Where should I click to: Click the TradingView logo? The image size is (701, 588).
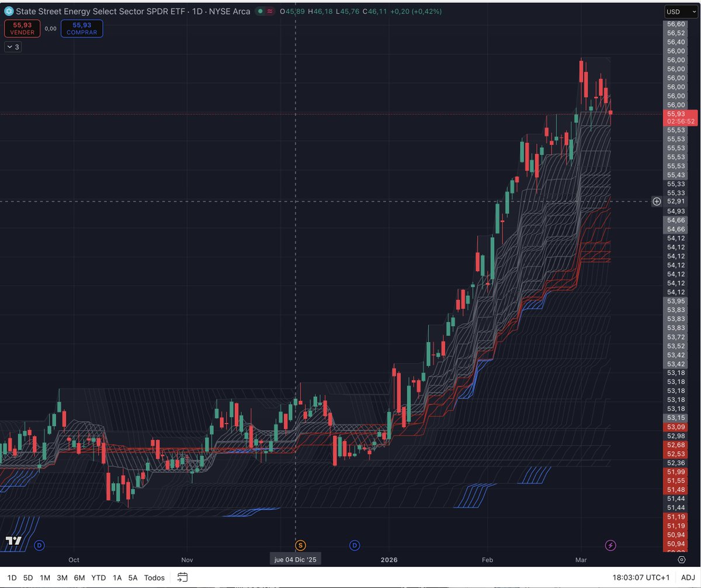pos(13,541)
